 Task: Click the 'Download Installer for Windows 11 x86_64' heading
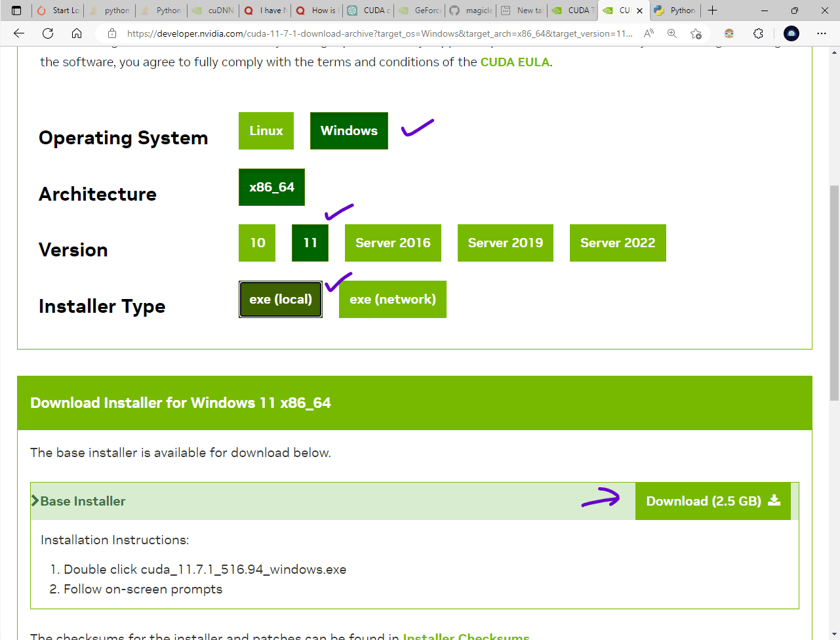180,403
